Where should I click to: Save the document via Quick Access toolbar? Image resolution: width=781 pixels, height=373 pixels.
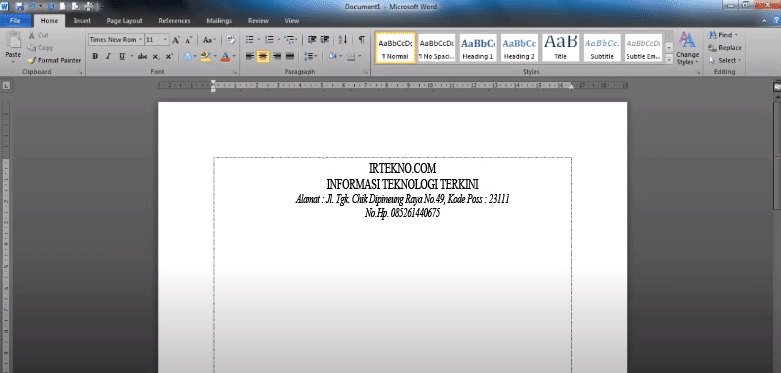(x=19, y=6)
